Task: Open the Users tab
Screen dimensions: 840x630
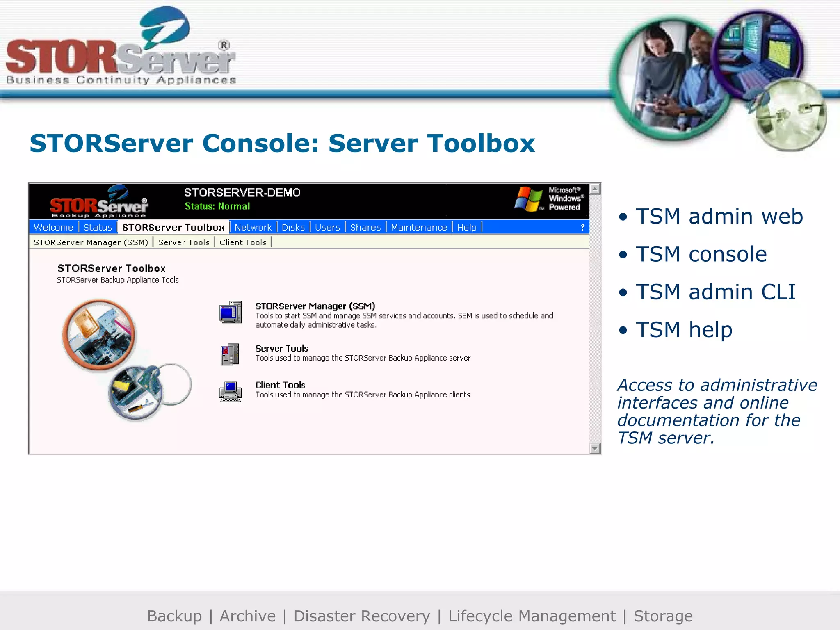Action: point(327,227)
